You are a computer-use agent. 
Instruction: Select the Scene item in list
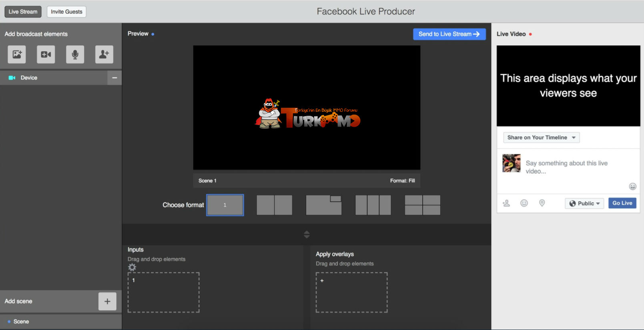click(x=61, y=322)
